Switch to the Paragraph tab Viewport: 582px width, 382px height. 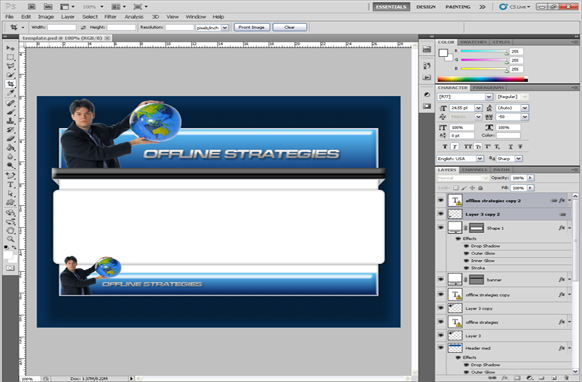click(488, 88)
